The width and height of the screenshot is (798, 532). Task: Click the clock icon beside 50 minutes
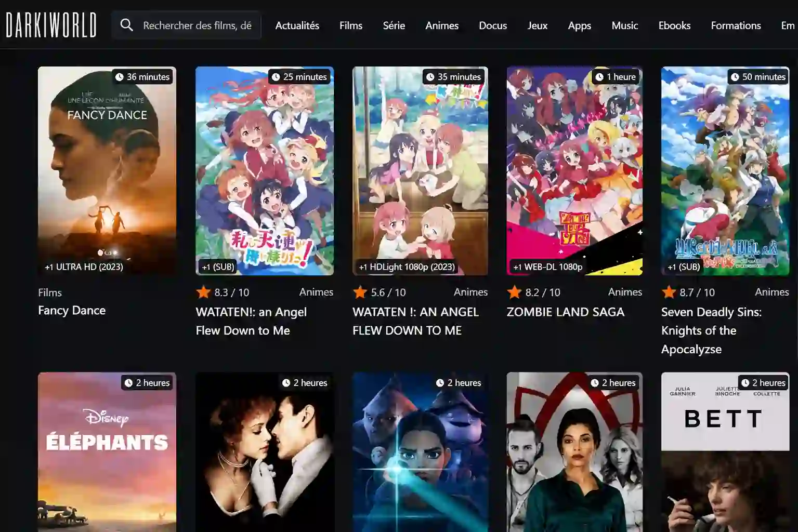(735, 77)
